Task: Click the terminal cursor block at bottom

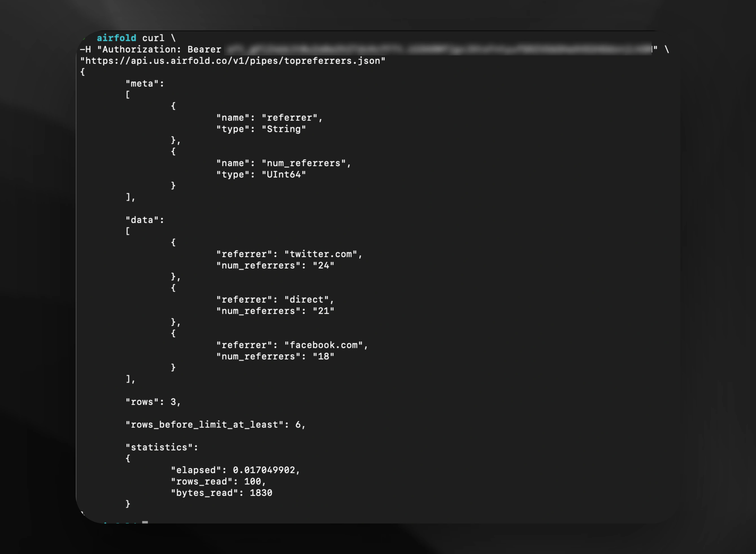Action: pos(145,522)
